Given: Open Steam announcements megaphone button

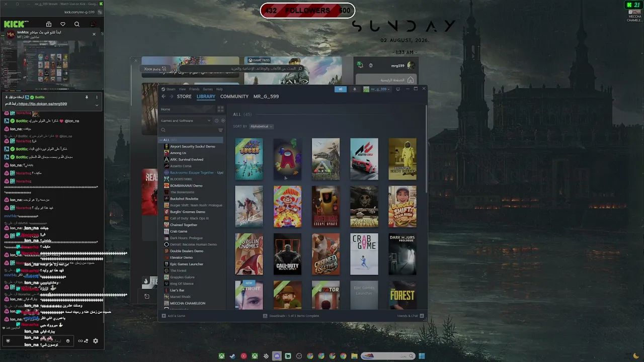Looking at the screenshot, I should click(341, 89).
